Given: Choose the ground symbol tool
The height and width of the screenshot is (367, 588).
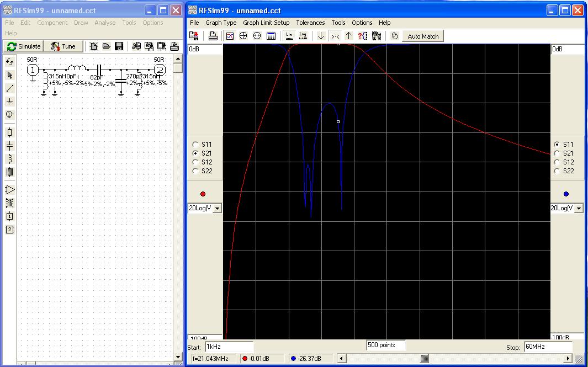Looking at the screenshot, I should click(10, 101).
